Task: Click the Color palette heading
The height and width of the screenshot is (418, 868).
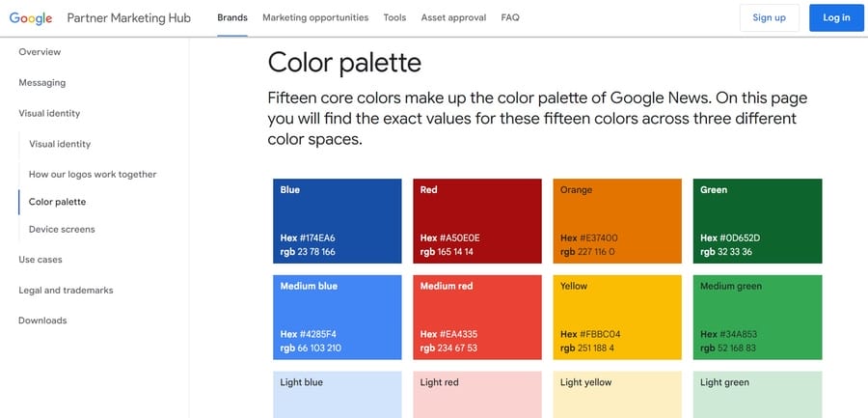Action: [344, 63]
